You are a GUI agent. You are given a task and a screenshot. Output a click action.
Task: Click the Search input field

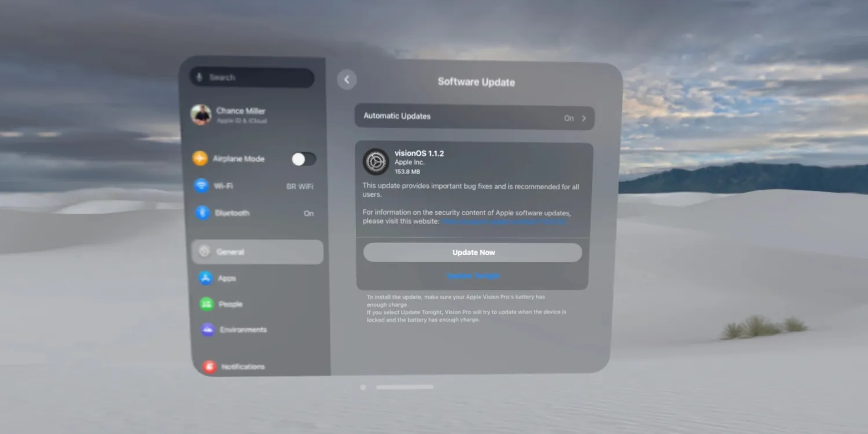click(252, 78)
